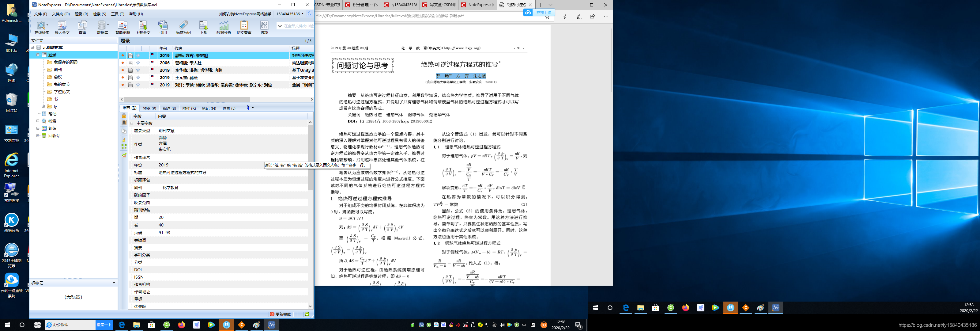Click the 在全部文件夹中检索 search field
Image resolution: width=980 pixels, height=331 pixels.
point(298,26)
